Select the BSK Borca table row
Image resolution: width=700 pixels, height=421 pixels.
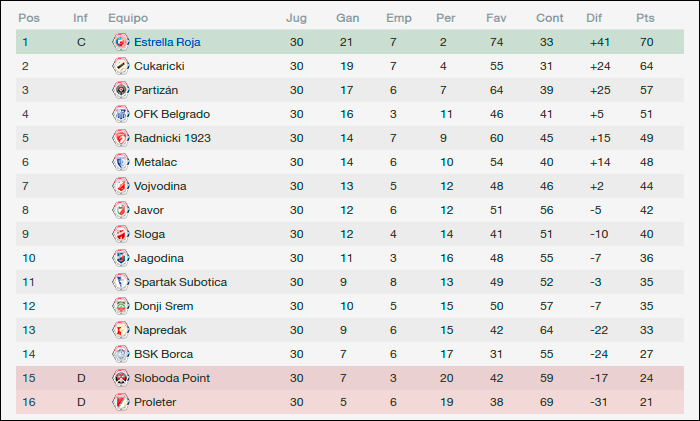(350, 354)
